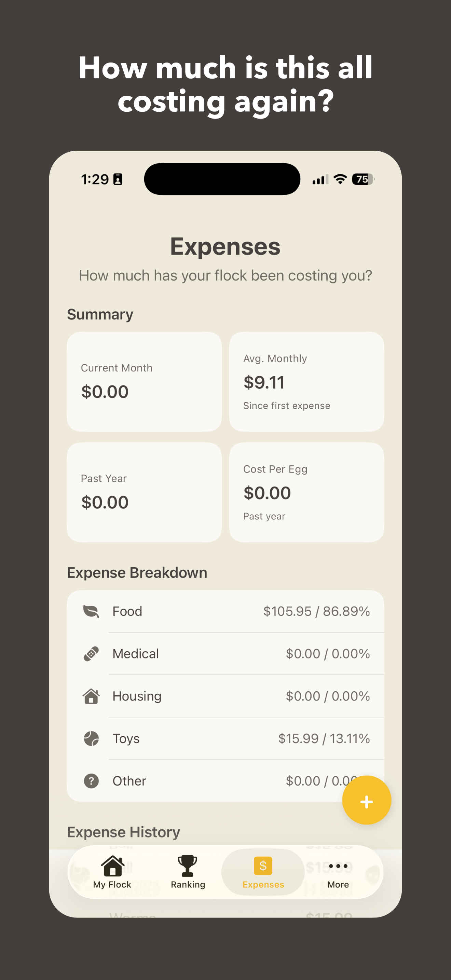
Task: Tap the Current Month summary card
Action: click(x=144, y=382)
